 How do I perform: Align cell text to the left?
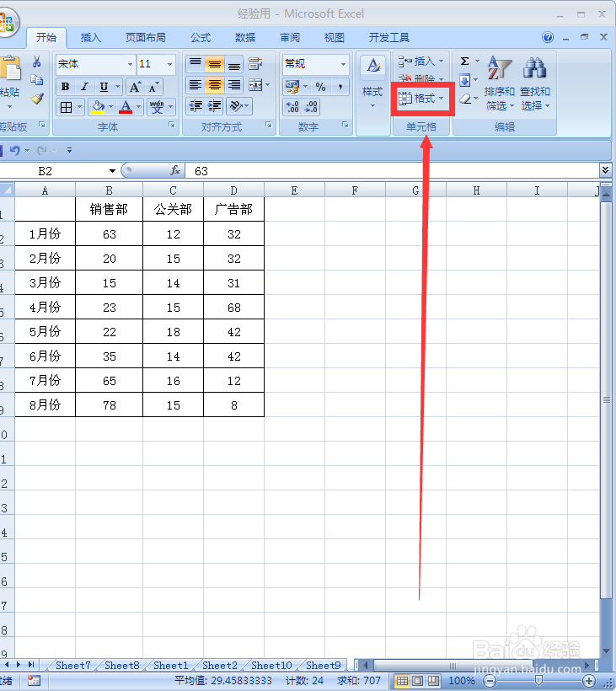pyautogui.click(x=196, y=84)
